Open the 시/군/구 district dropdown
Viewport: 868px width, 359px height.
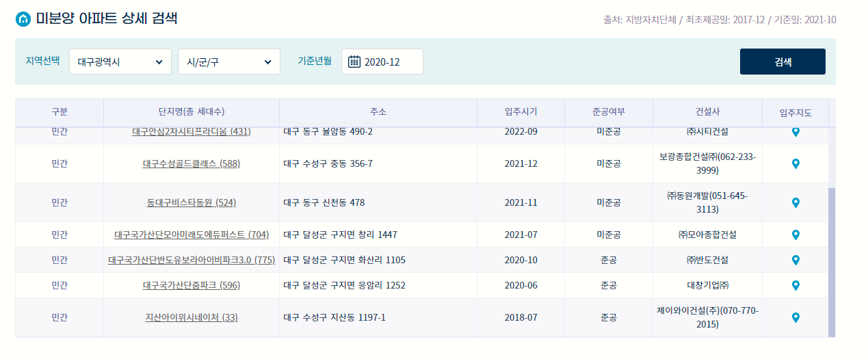click(229, 62)
